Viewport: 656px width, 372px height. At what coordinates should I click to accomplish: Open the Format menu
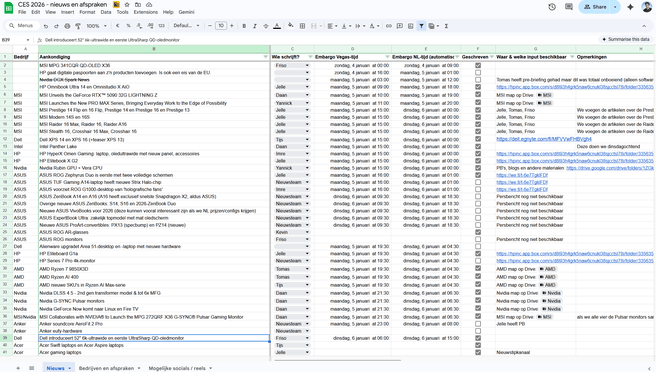point(87,12)
